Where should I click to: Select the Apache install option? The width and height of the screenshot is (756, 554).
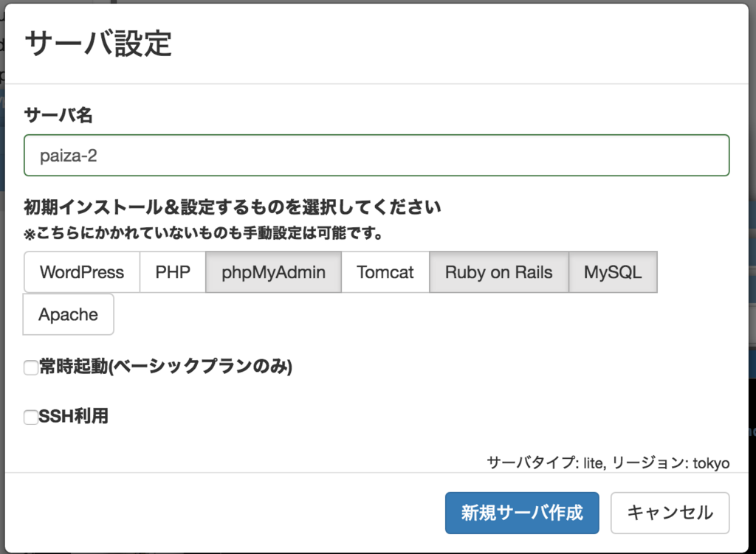69,314
